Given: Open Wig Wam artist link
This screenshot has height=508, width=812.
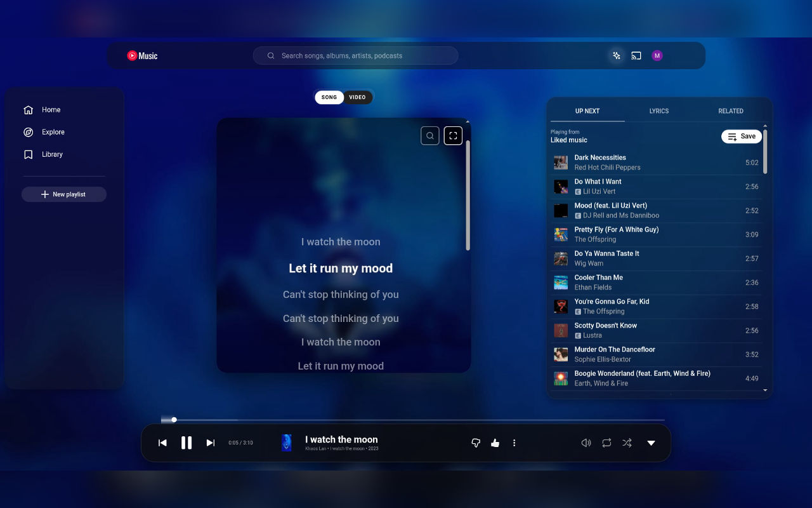Looking at the screenshot, I should point(589,264).
